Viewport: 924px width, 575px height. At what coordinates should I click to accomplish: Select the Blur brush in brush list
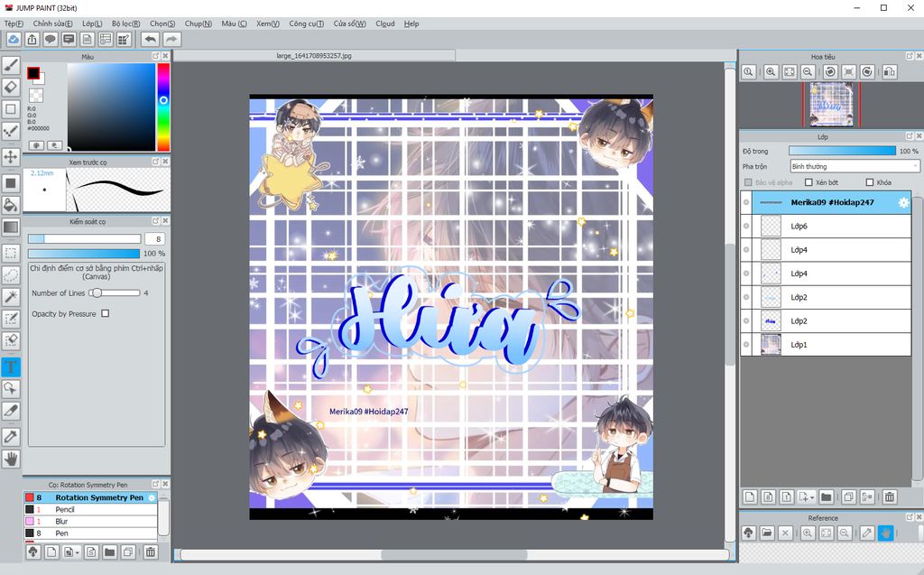tap(90, 522)
